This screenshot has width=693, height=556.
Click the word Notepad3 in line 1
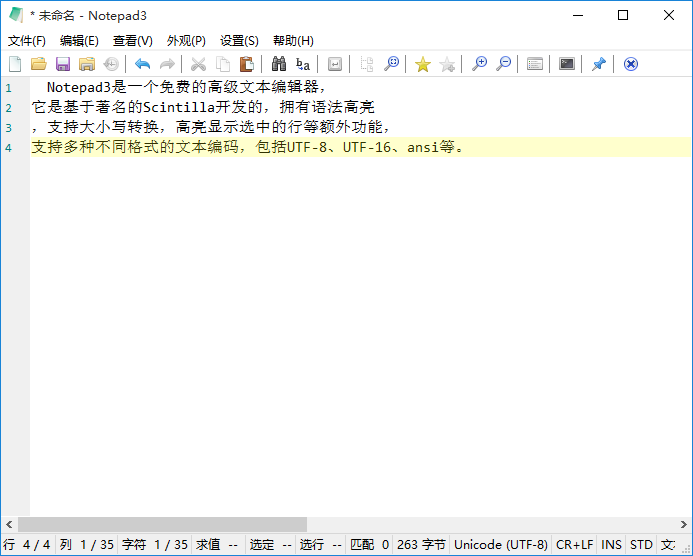coord(79,87)
